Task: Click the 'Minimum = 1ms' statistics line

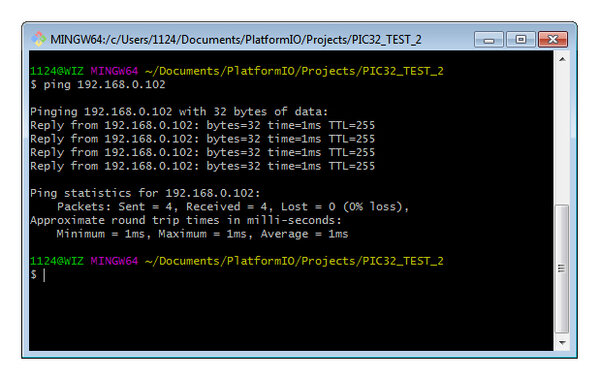Action: pos(202,234)
